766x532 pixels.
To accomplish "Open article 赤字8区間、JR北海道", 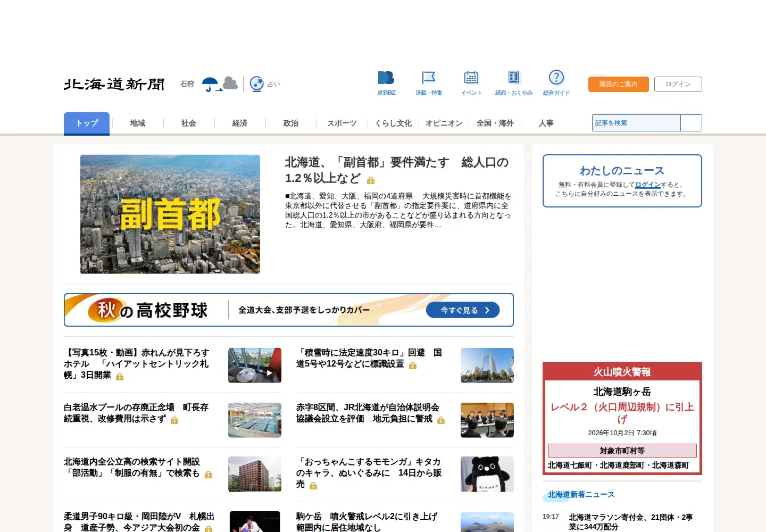I will [x=368, y=413].
